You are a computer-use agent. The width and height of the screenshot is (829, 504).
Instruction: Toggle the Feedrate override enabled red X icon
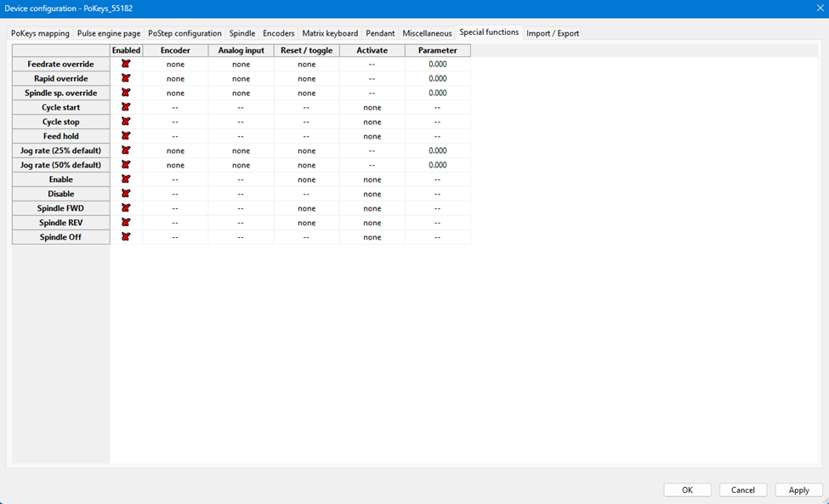126,64
